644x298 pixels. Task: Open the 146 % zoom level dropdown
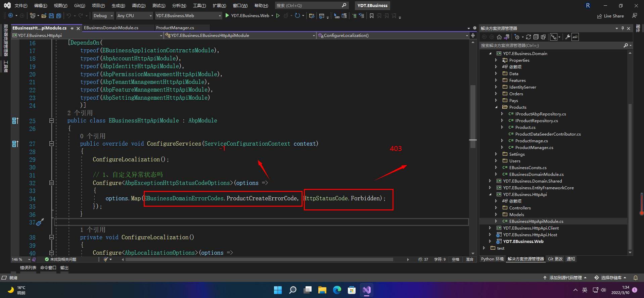pos(21,259)
